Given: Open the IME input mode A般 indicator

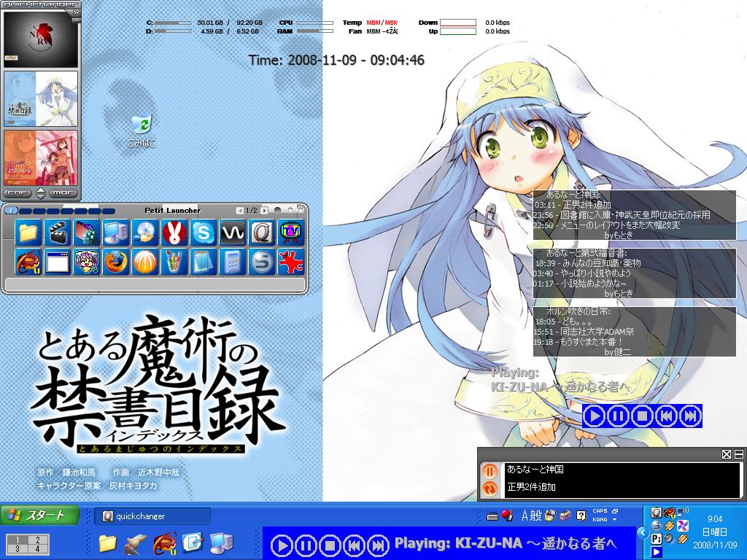Looking at the screenshot, I should pos(531,516).
